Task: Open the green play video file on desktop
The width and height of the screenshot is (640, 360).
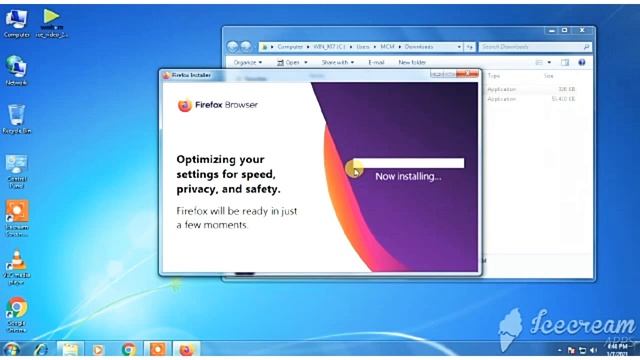Action: 51,23
